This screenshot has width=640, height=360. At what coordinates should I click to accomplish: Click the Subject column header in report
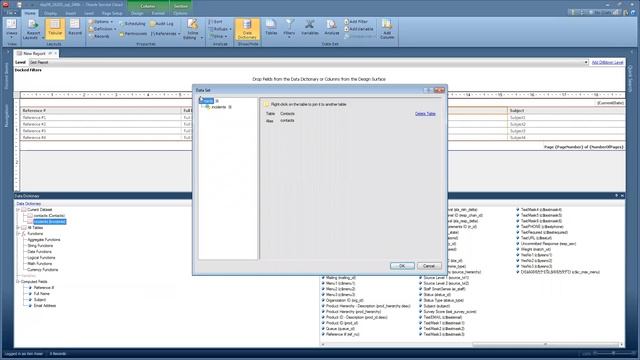pos(566,111)
